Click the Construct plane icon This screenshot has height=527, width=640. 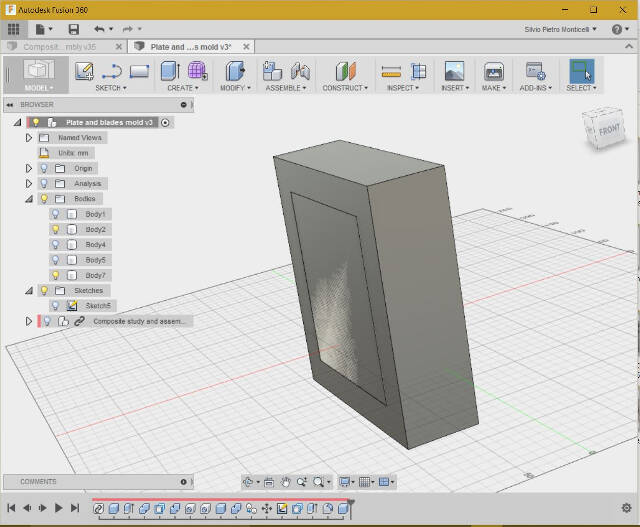[346, 71]
